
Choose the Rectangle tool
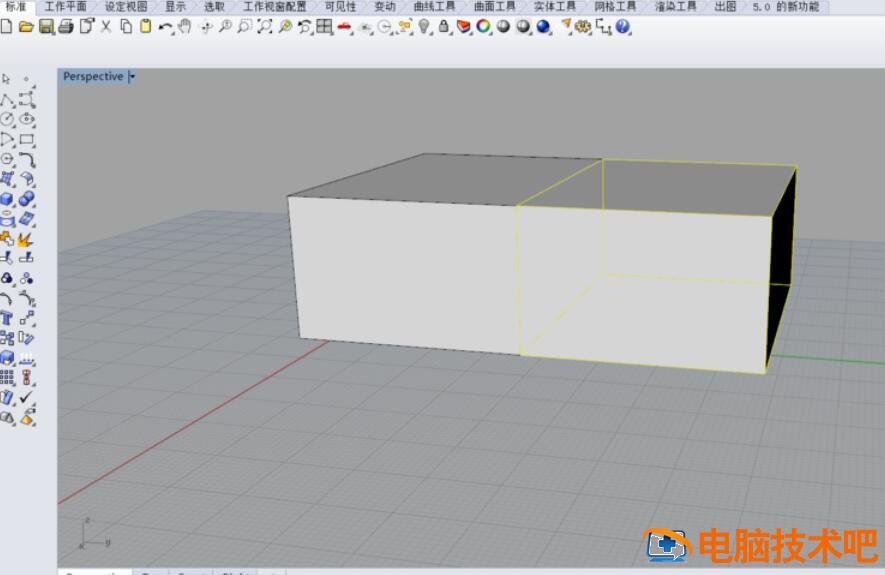coord(27,139)
